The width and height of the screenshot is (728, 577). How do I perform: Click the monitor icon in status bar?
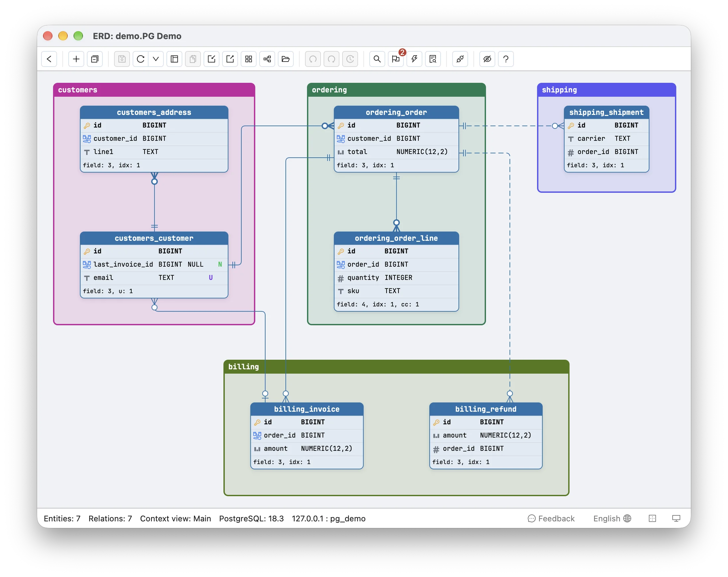pos(676,519)
